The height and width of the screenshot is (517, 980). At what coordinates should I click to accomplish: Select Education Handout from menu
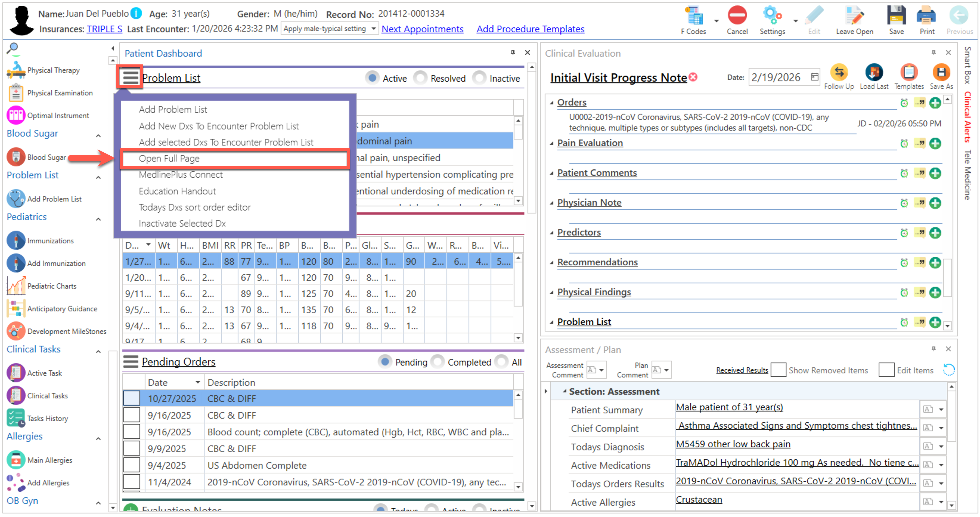click(177, 191)
